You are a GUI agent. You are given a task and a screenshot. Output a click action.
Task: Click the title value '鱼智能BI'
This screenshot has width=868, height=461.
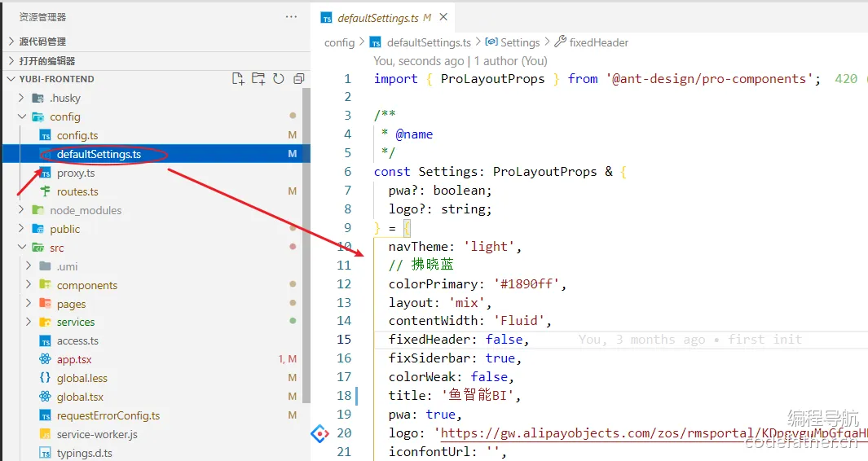tap(477, 396)
